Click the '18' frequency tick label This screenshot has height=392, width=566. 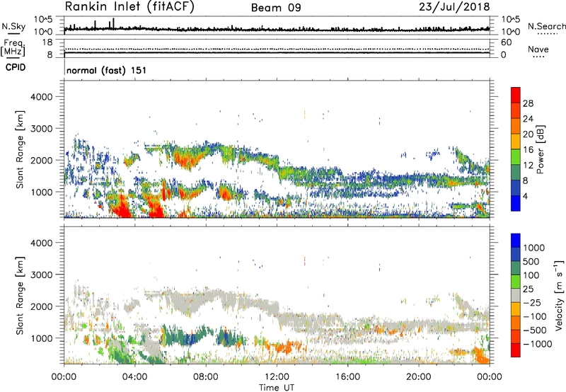coord(47,42)
